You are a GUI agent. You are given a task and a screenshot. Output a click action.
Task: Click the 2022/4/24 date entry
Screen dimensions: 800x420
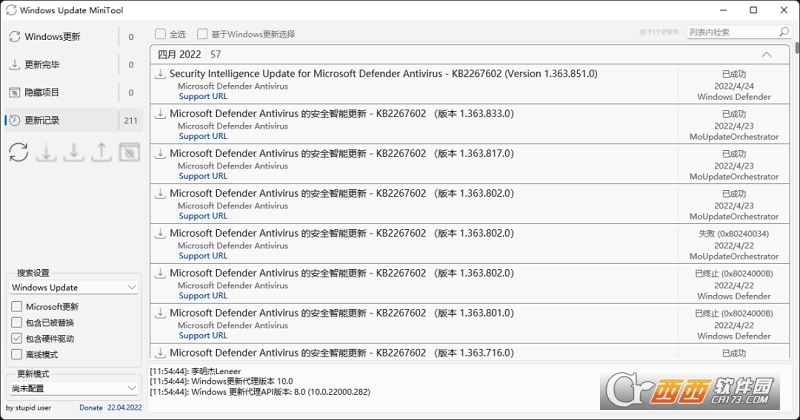[734, 86]
